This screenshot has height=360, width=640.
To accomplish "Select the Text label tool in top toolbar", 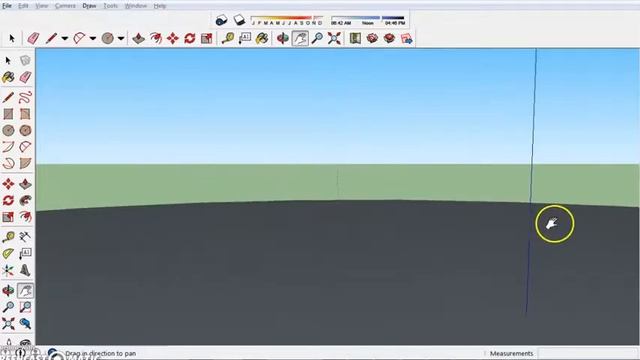I will (245, 38).
